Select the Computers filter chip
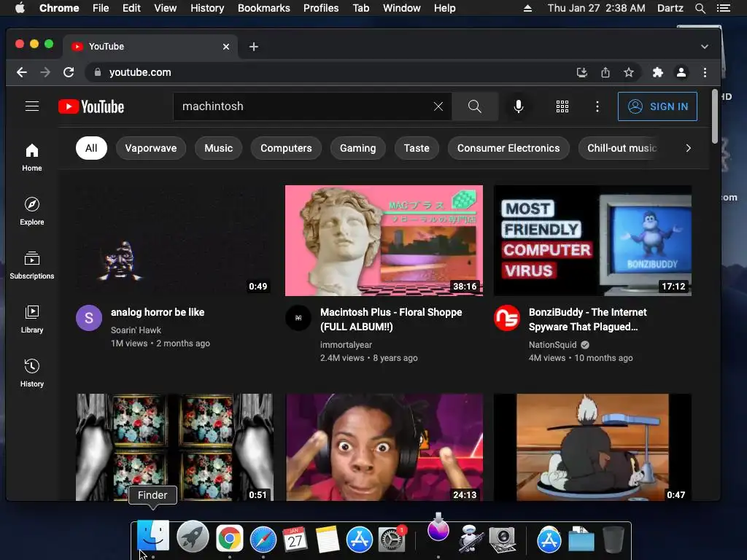The image size is (747, 560). (286, 148)
